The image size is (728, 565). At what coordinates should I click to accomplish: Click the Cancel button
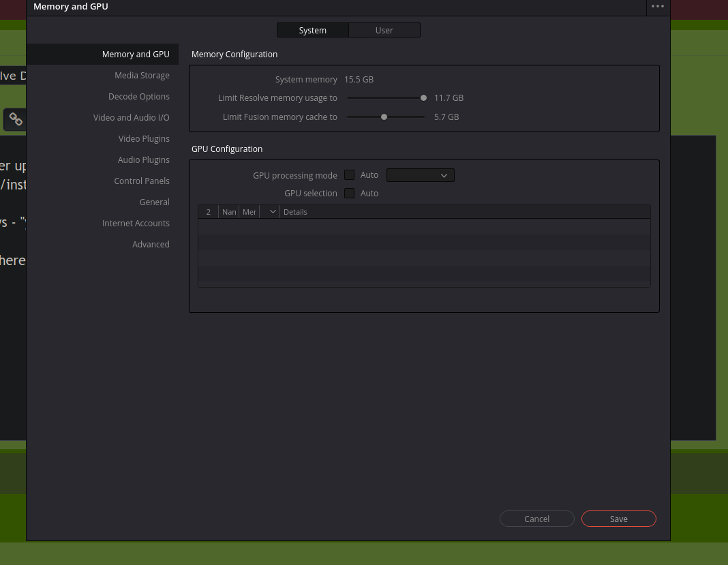[536, 519]
